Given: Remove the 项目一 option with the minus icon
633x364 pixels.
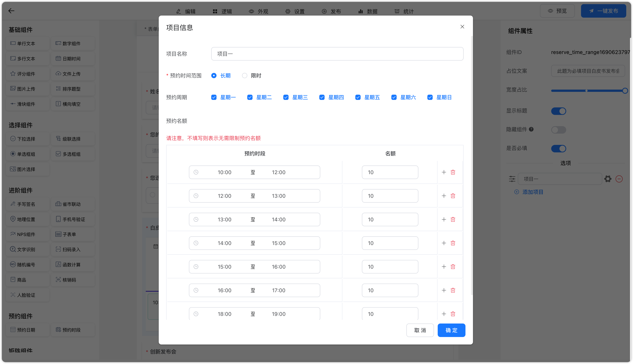Looking at the screenshot, I should [x=619, y=179].
